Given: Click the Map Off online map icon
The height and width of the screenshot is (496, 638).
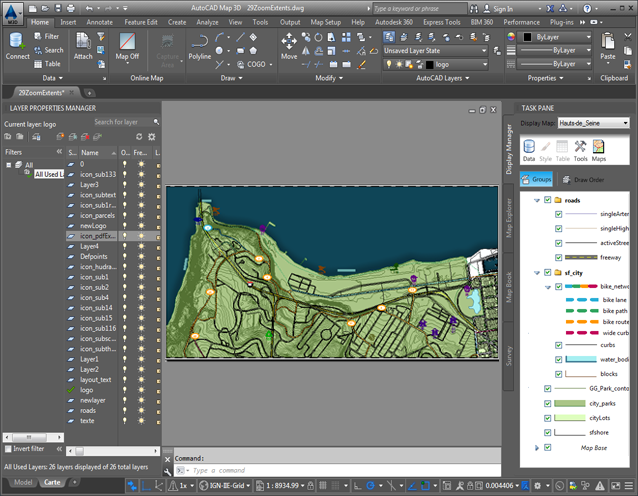Looking at the screenshot, I should (128, 45).
